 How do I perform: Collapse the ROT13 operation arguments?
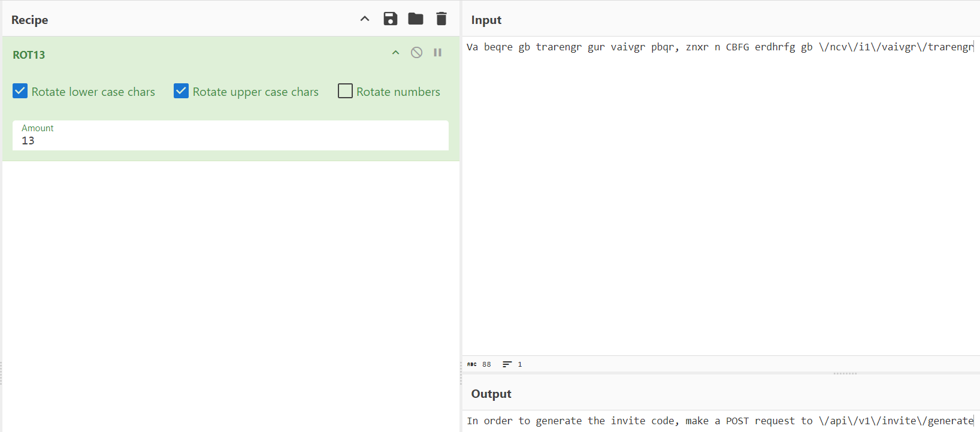[x=395, y=53]
